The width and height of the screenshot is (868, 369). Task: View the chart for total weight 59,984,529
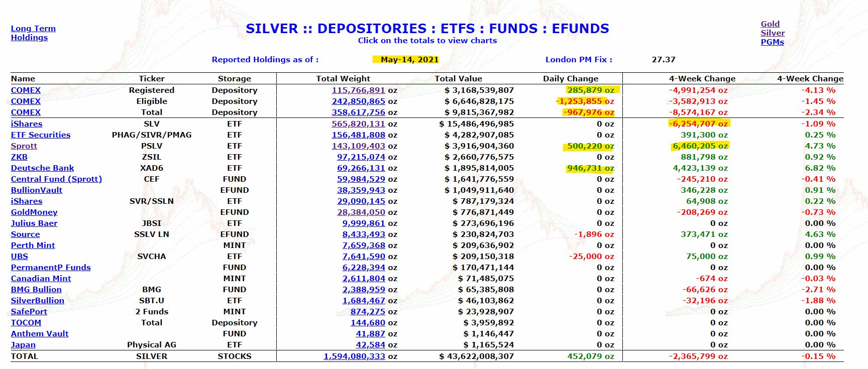(x=361, y=179)
